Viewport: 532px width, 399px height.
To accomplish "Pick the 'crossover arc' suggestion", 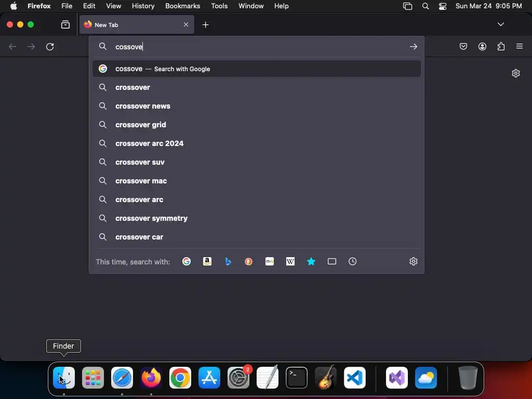I will (257, 199).
